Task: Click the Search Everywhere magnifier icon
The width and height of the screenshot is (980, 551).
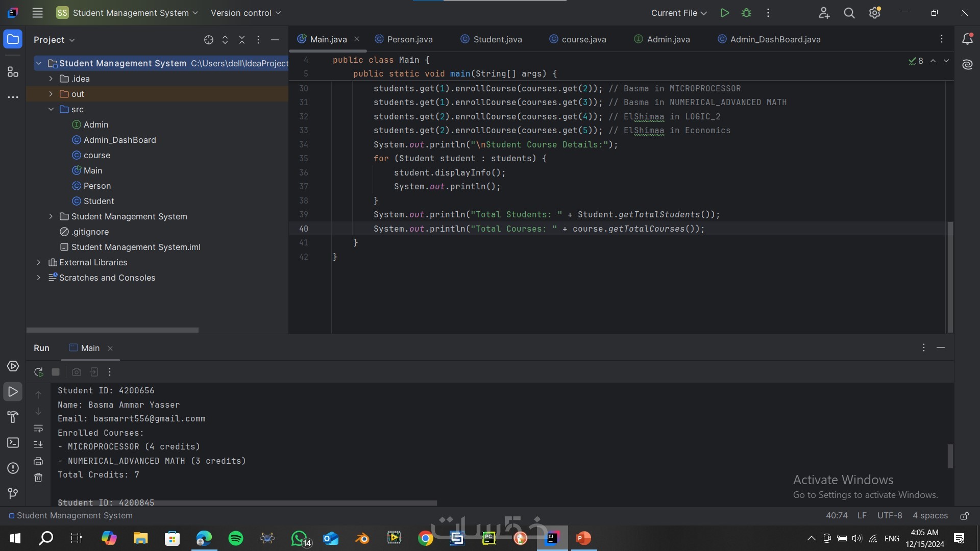Action: tap(849, 13)
